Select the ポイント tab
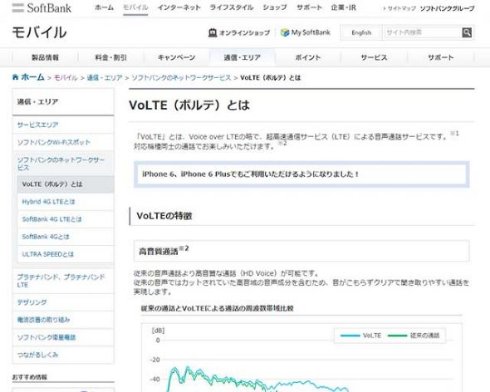490x392 pixels. click(x=308, y=58)
